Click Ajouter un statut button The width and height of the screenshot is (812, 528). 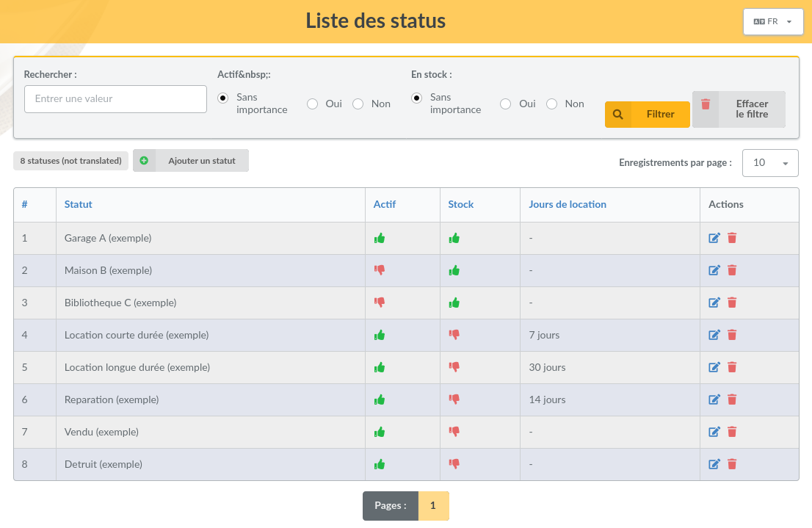191,161
